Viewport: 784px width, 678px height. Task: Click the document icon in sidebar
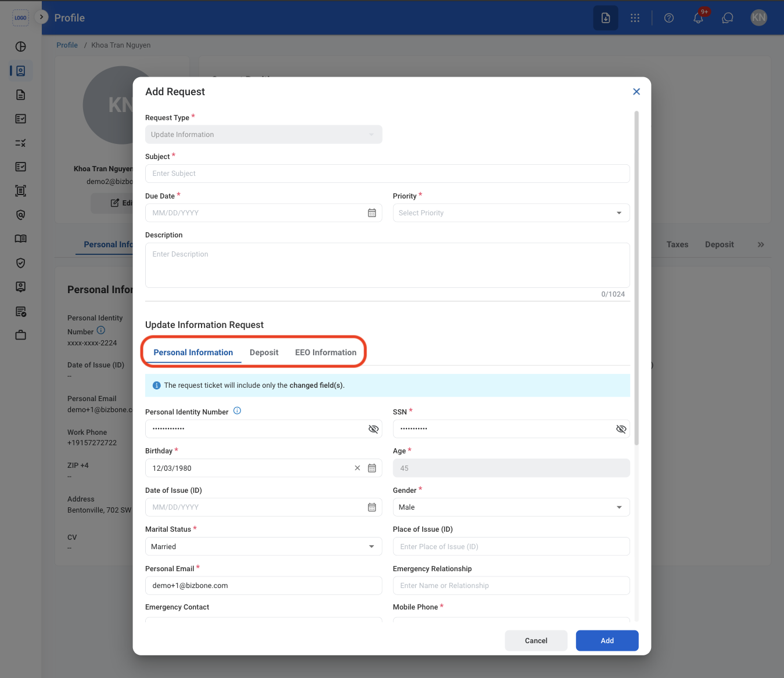point(21,95)
